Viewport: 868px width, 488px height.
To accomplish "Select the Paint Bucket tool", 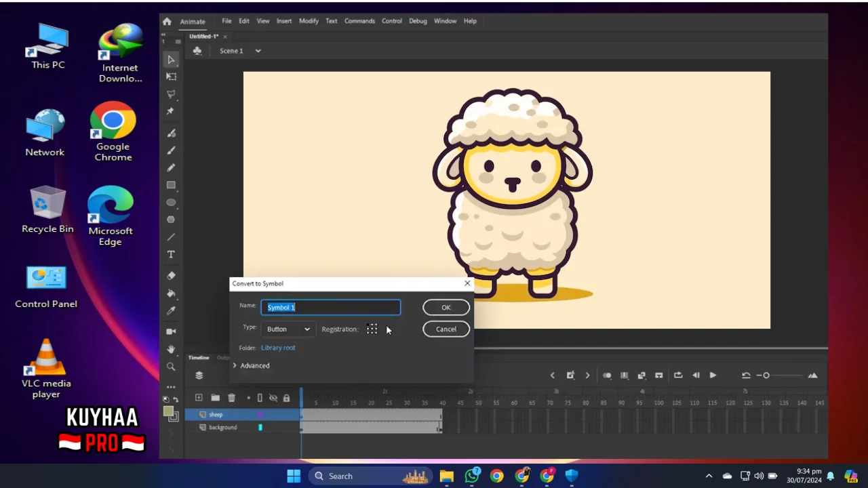I will [x=171, y=293].
